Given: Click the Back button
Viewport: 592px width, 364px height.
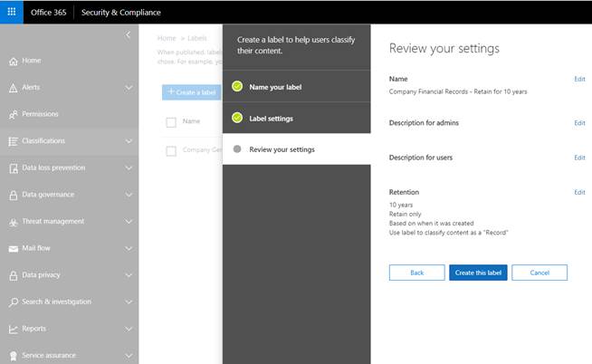Looking at the screenshot, I should (x=416, y=273).
